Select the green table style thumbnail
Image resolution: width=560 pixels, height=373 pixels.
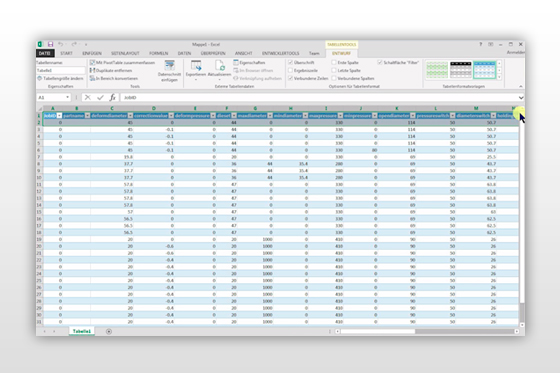[437, 70]
